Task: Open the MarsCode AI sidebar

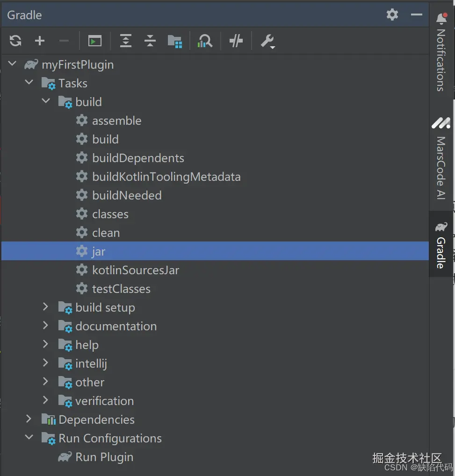Action: tap(441, 159)
